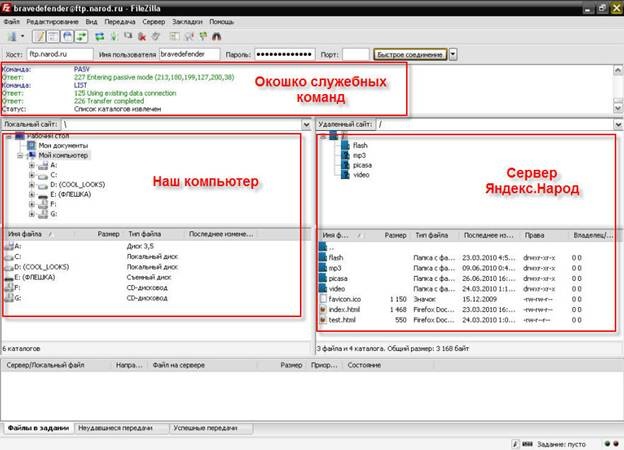Viewport: 624px width, 450px height.
Task: Select the video folder in remote tree
Action: [361, 175]
